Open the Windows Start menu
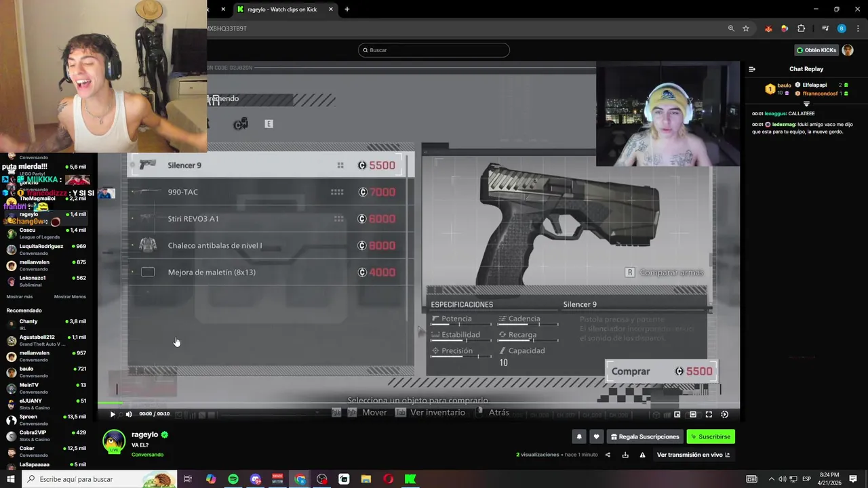The height and width of the screenshot is (488, 868). [11, 479]
